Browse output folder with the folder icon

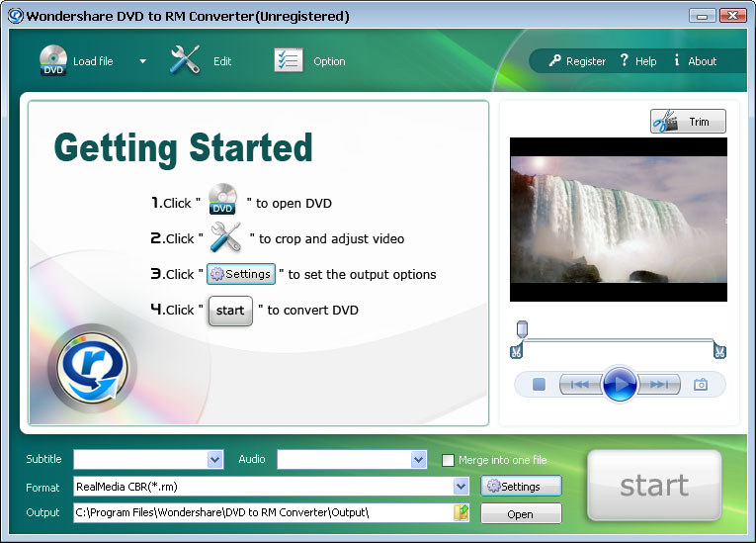tap(461, 512)
